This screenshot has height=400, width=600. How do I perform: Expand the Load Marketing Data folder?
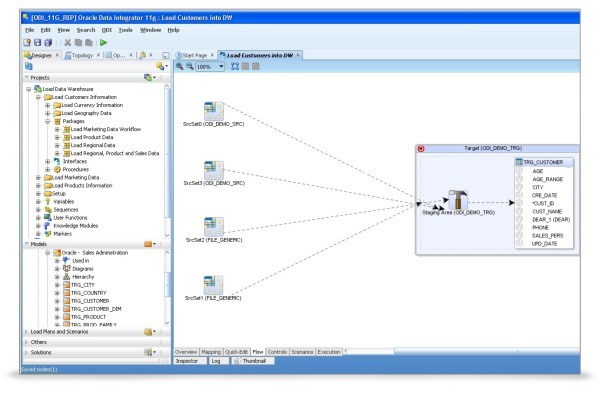[x=39, y=177]
